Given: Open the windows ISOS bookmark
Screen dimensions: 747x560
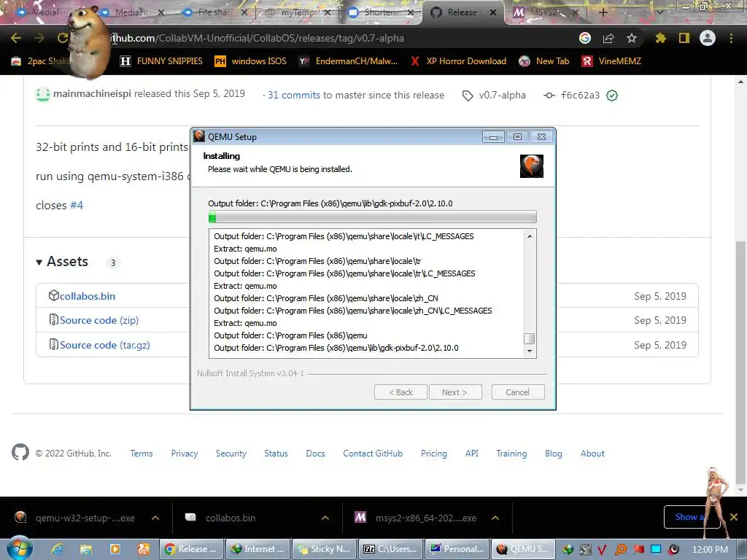Looking at the screenshot, I should tap(251, 61).
